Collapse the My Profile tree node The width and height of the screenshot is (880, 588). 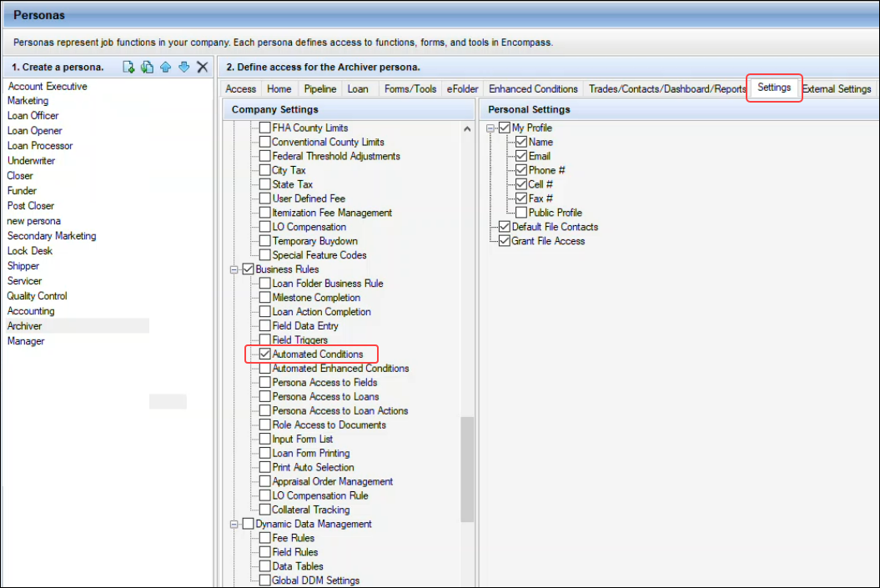(491, 128)
